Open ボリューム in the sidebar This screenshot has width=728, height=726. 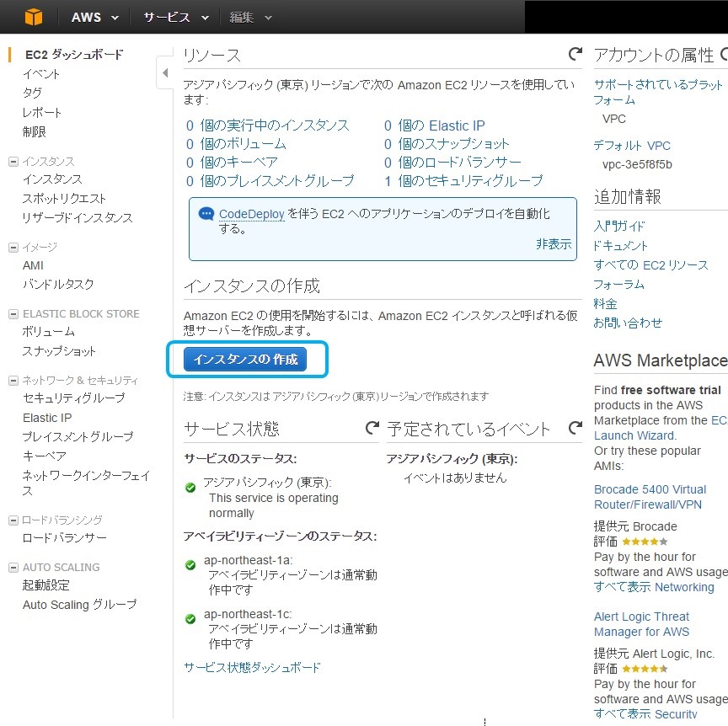(x=49, y=332)
